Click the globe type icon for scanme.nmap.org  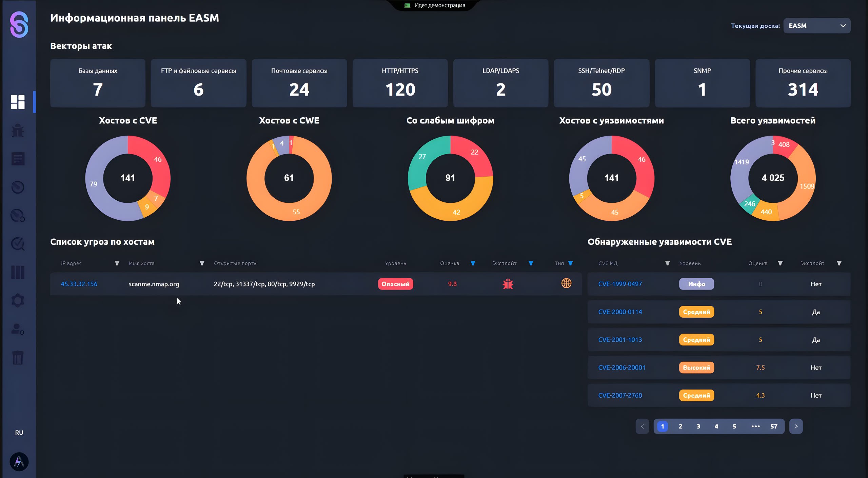coord(566,283)
